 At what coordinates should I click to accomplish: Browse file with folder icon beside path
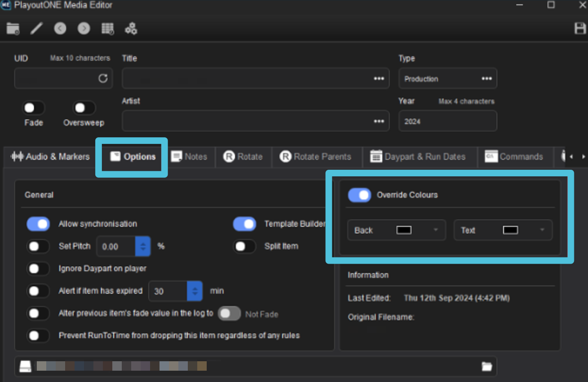[487, 366]
